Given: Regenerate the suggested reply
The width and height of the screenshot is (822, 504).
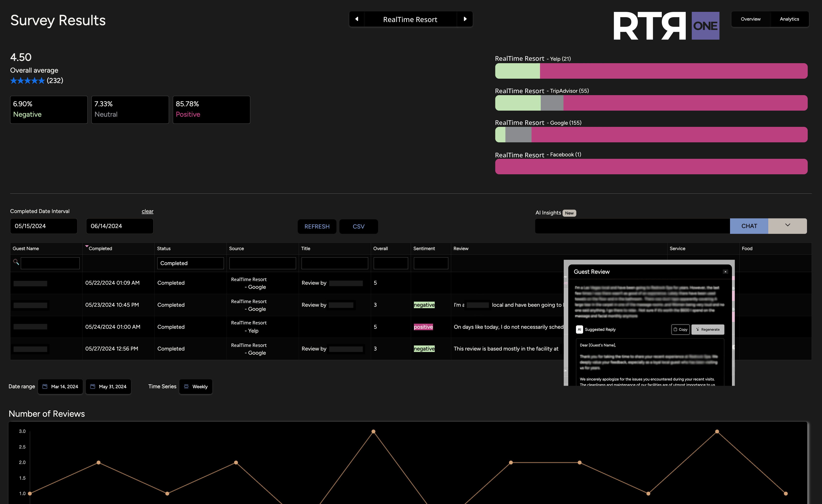Looking at the screenshot, I should coord(708,329).
